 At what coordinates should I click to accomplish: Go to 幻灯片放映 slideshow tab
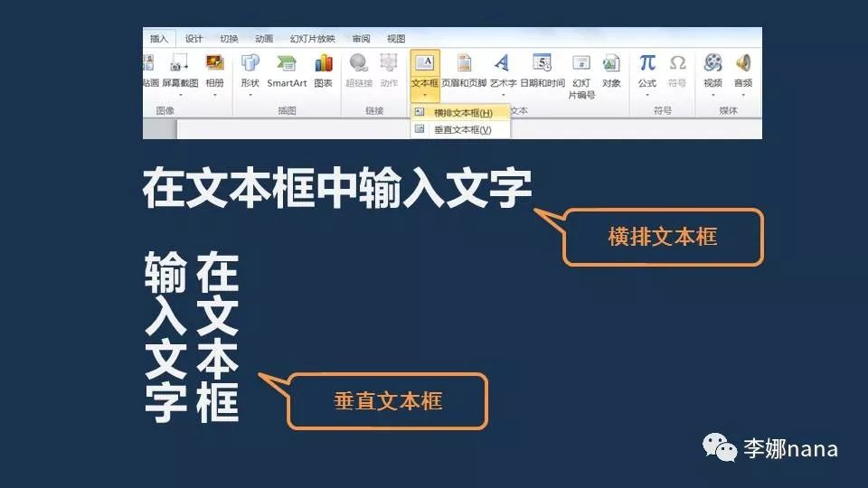point(312,39)
